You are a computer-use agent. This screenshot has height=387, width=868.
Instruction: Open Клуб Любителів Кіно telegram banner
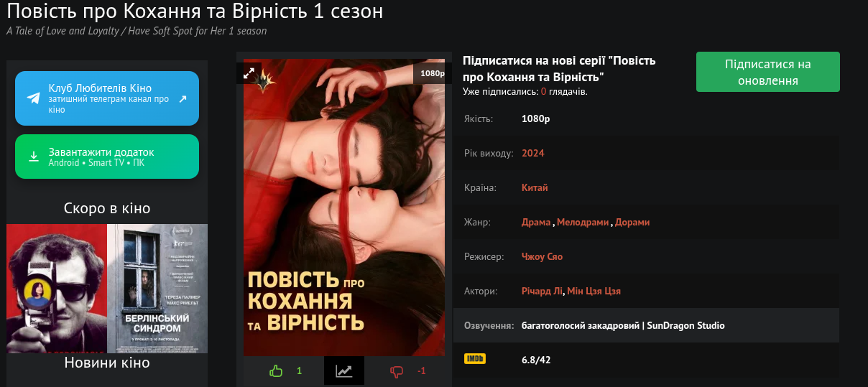[107, 98]
